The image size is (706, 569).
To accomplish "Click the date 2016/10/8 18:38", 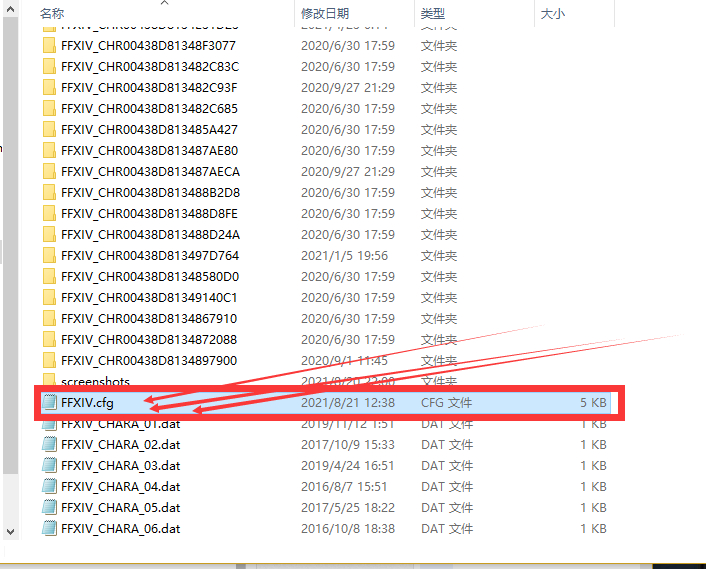I will coord(348,528).
